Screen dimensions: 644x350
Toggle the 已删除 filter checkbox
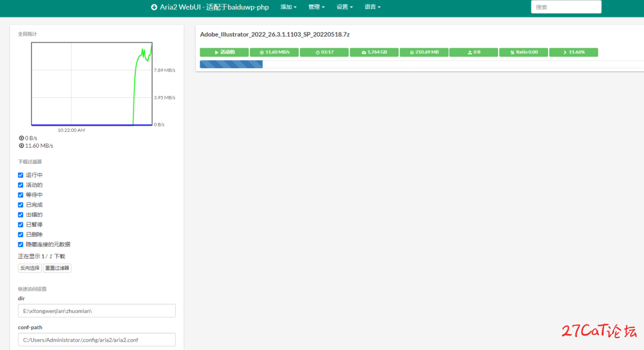tap(20, 234)
